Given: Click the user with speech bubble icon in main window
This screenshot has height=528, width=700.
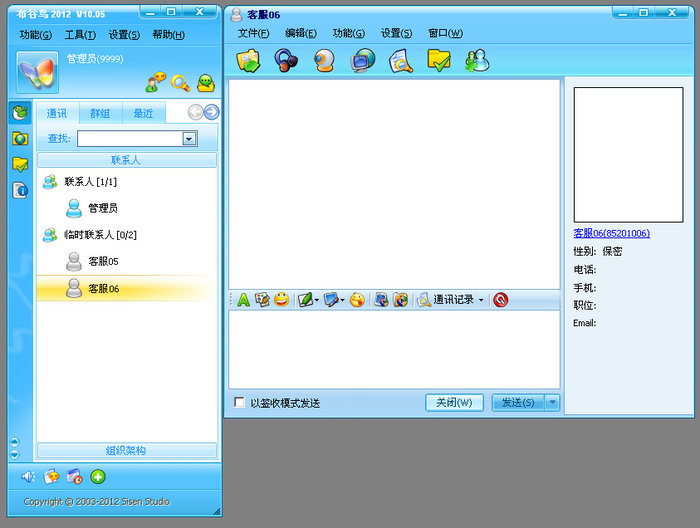Looking at the screenshot, I should 155,83.
